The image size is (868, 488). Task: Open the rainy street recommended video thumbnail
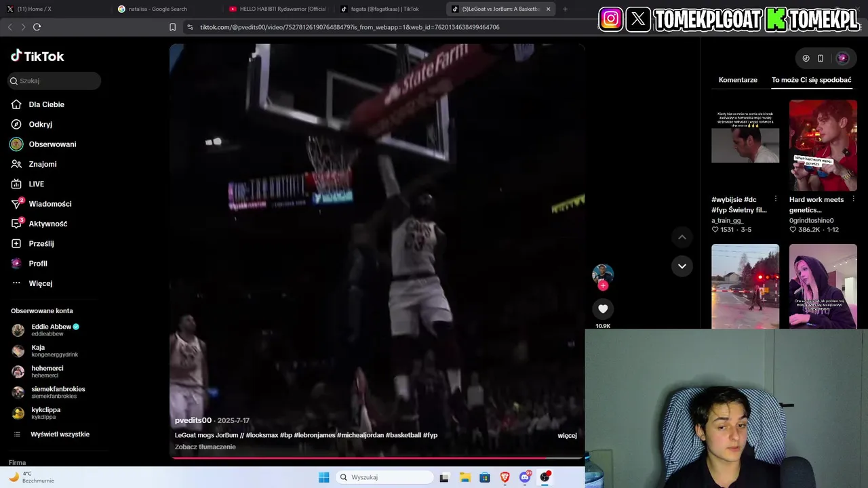point(745,286)
